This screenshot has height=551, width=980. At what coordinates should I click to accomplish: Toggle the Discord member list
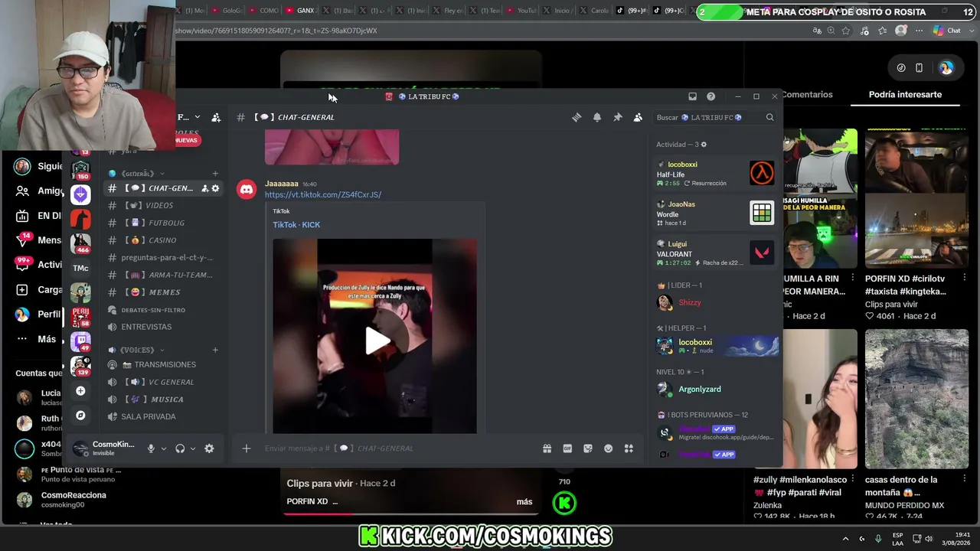tap(638, 117)
